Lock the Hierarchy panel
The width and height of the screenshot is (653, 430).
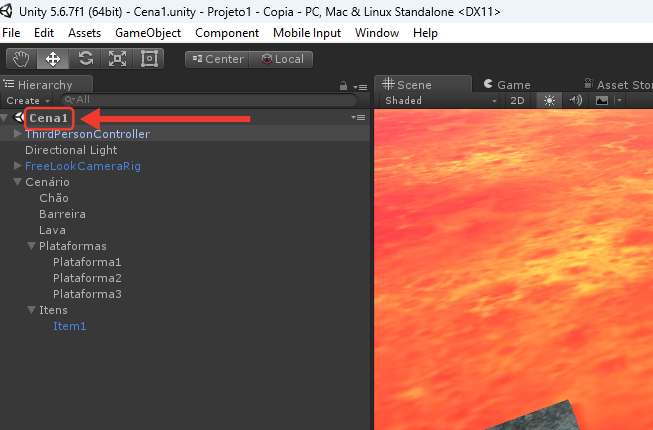point(343,86)
